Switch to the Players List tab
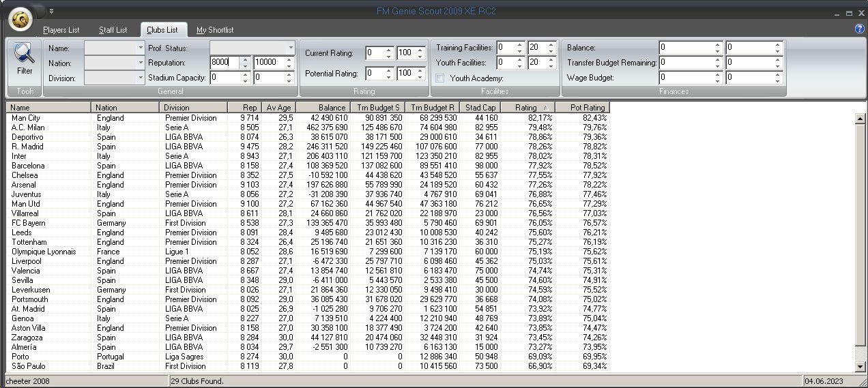 tap(61, 30)
